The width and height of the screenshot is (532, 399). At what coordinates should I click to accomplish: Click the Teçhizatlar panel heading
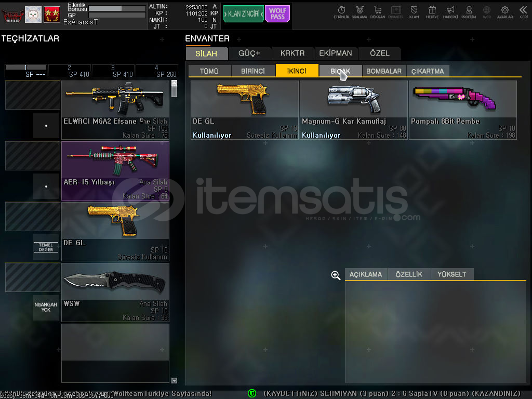tap(30, 38)
